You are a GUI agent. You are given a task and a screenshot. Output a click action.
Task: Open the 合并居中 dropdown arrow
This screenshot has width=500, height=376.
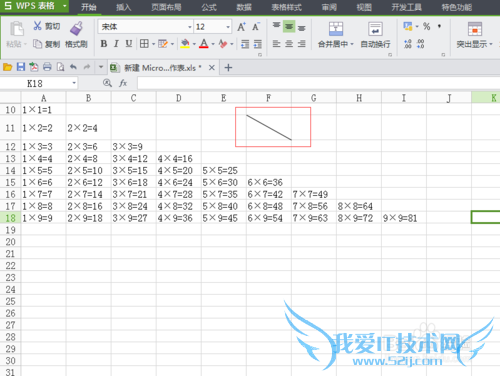tap(352, 44)
